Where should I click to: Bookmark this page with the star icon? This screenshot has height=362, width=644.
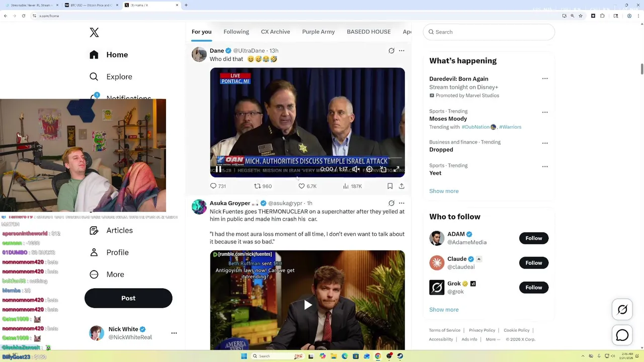(x=581, y=16)
